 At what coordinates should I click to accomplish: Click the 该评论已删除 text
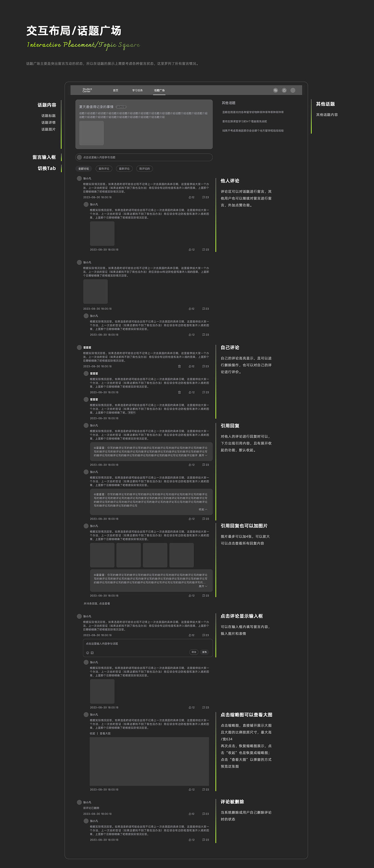click(x=91, y=808)
